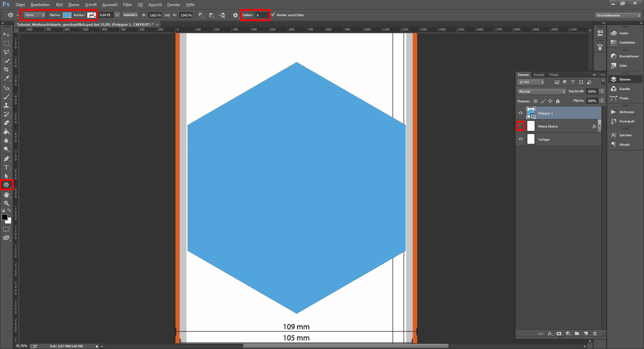Screen dimensions: 644x349
Task: Open the polygon options gear icon
Action: coord(235,15)
